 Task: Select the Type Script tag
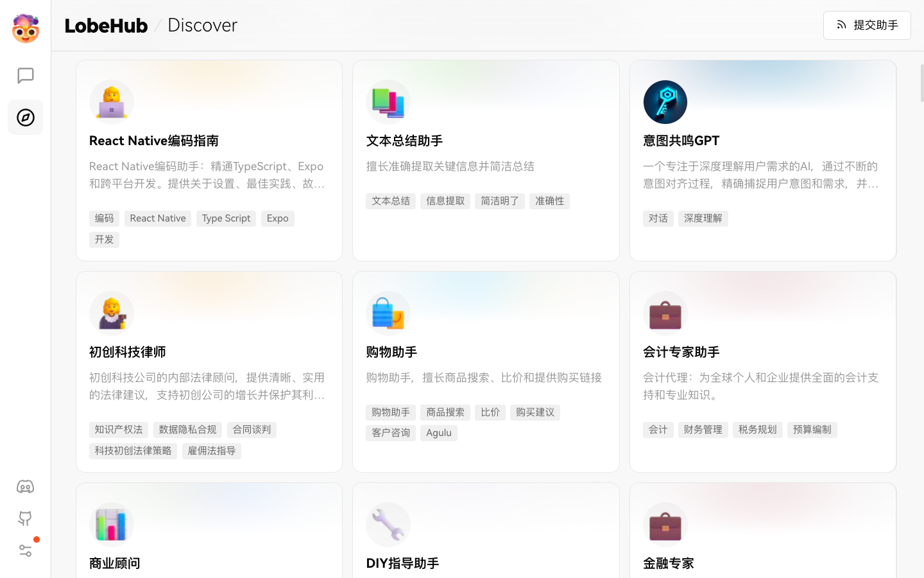[226, 218]
